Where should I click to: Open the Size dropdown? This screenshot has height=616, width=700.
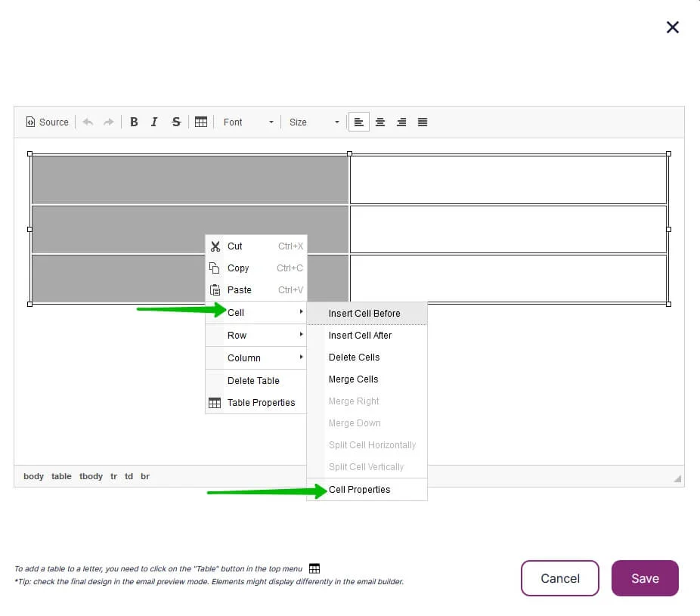coord(314,122)
